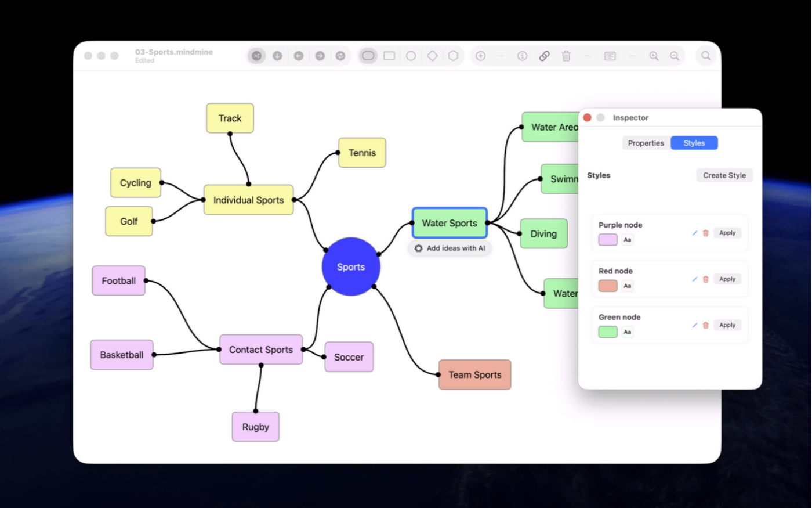Click the left-arrow icon in toolbar
The image size is (812, 508).
coord(299,56)
